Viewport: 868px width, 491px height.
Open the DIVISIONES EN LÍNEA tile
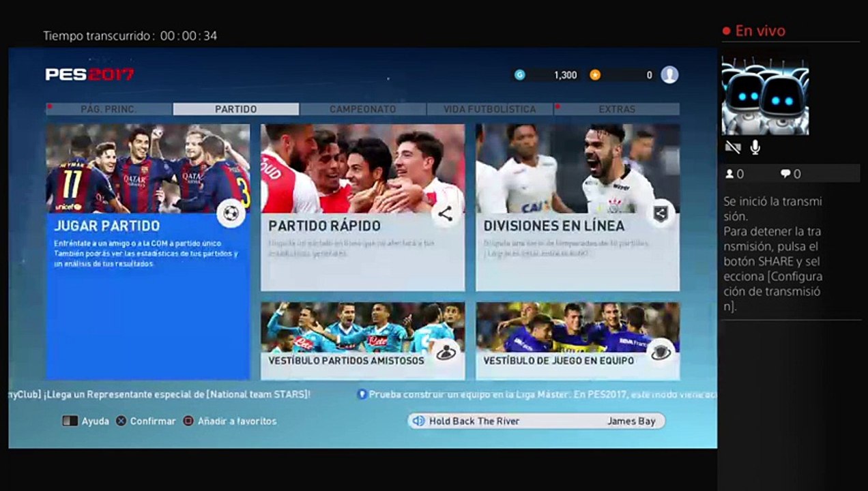577,207
